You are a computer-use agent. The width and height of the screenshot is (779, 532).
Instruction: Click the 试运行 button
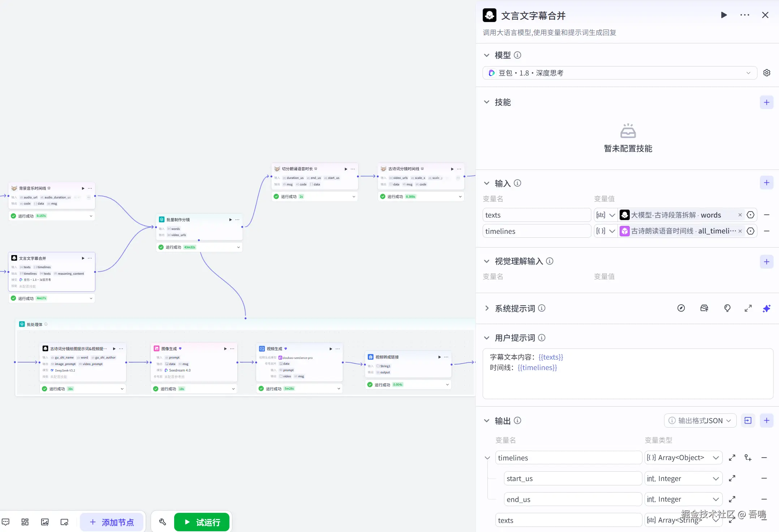tap(202, 522)
